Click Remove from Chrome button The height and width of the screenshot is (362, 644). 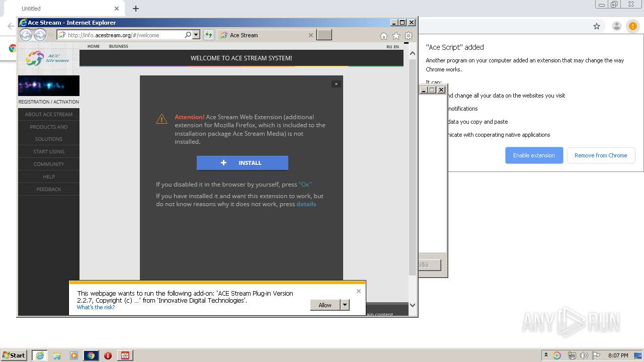point(601,155)
